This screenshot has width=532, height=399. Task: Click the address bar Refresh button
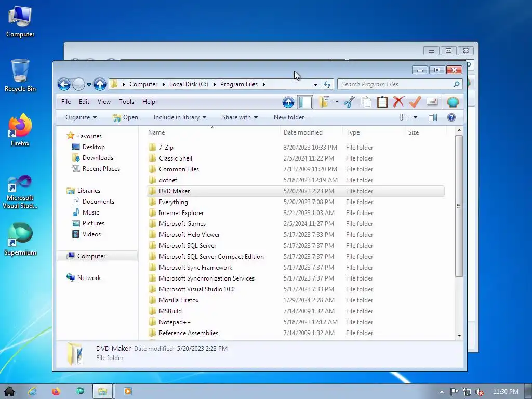pos(327,84)
